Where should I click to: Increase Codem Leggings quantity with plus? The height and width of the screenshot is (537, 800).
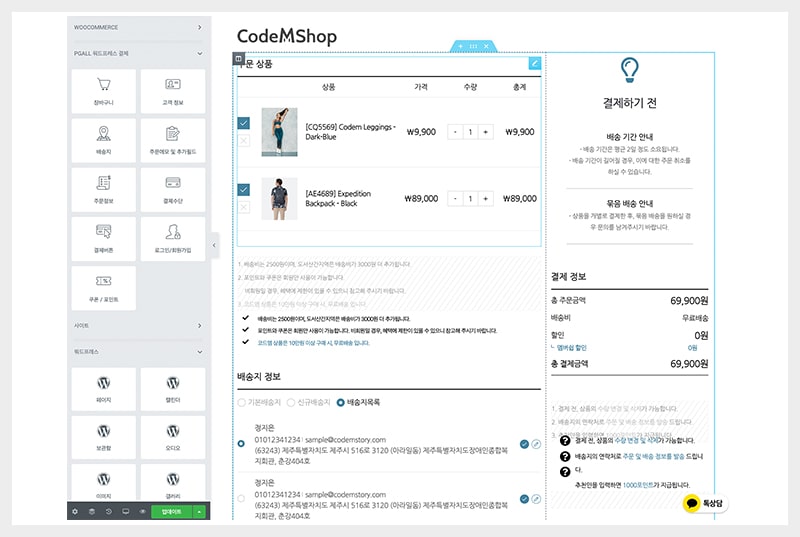click(x=486, y=131)
